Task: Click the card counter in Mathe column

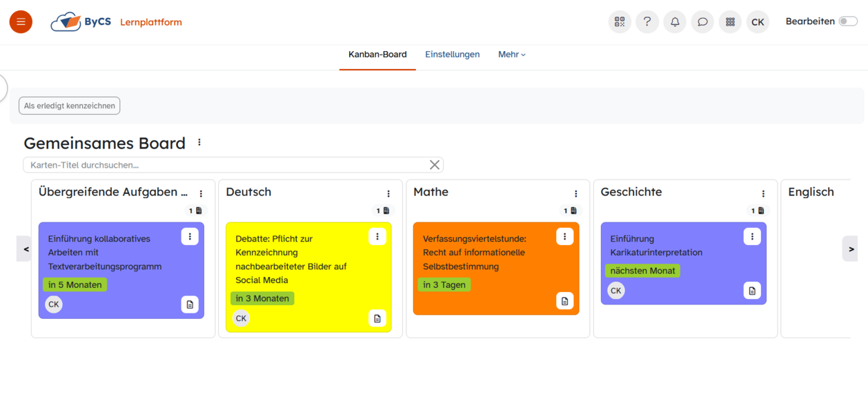Action: [x=571, y=211]
